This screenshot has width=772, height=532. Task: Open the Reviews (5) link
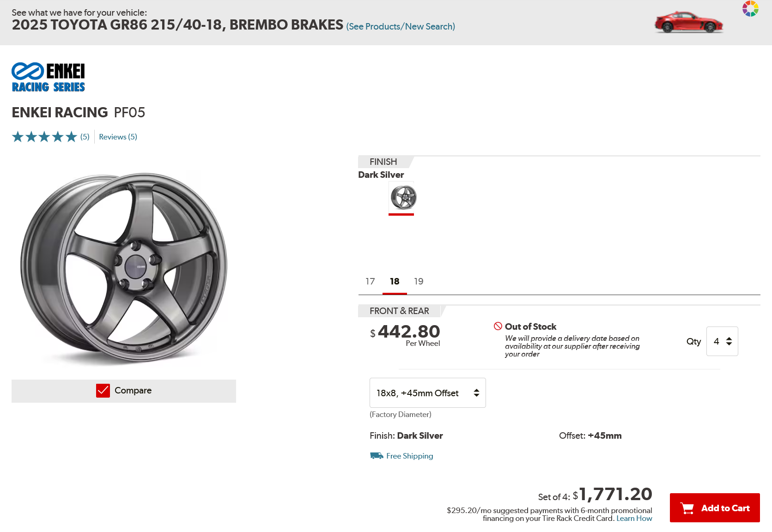118,137
